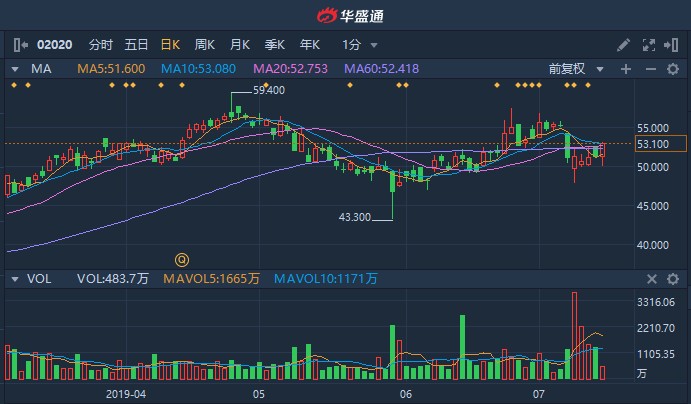Click the 1105.35 volume axis label
Screen dimensions: 691x404
coord(656,354)
